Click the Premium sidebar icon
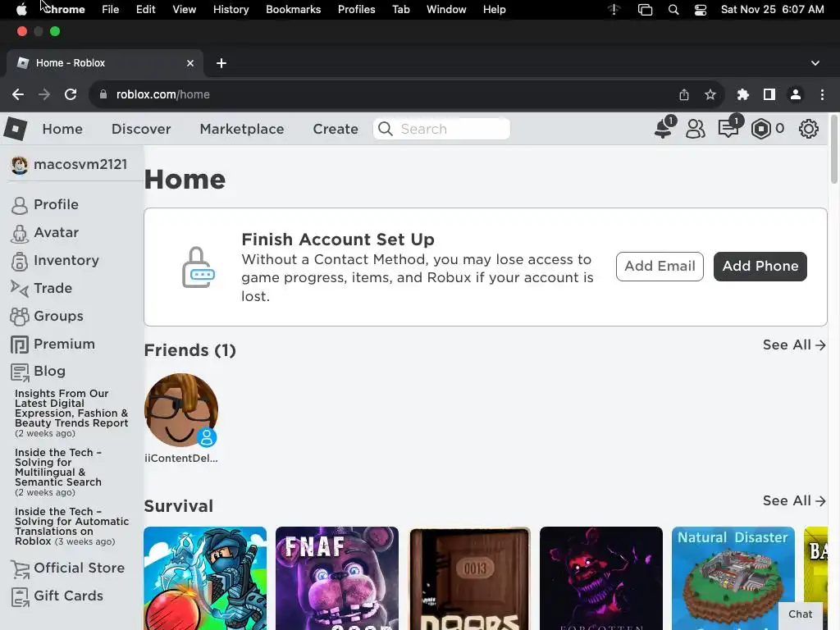This screenshot has width=840, height=630. (20, 345)
